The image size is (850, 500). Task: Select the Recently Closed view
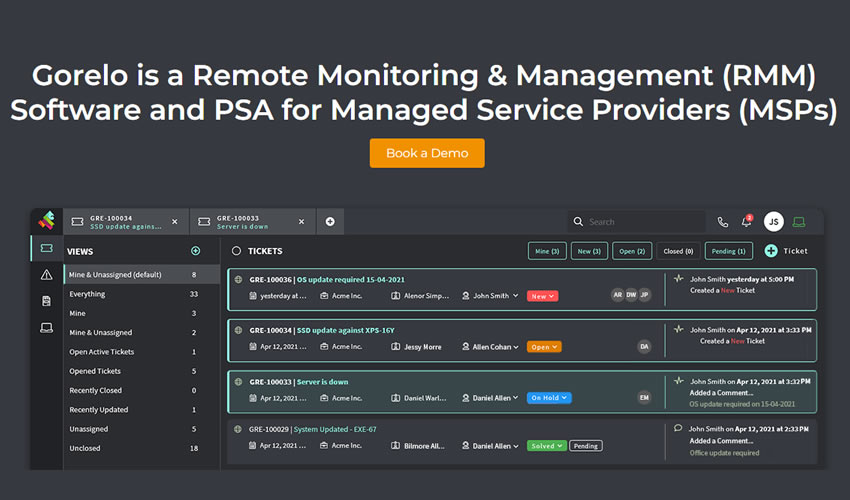(141, 390)
